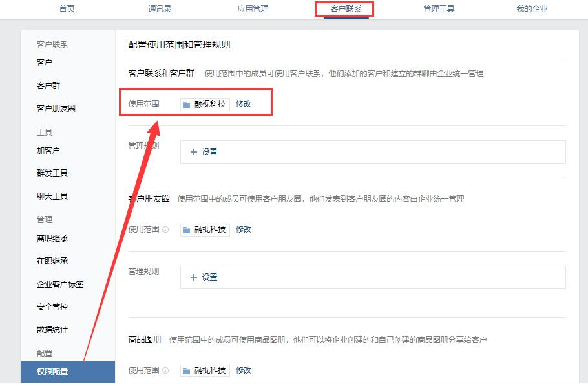Image resolution: width=588 pixels, height=386 pixels.
Task: Click folder icon in 客户联系和客户群 融视科技
Action: pyautogui.click(x=186, y=105)
